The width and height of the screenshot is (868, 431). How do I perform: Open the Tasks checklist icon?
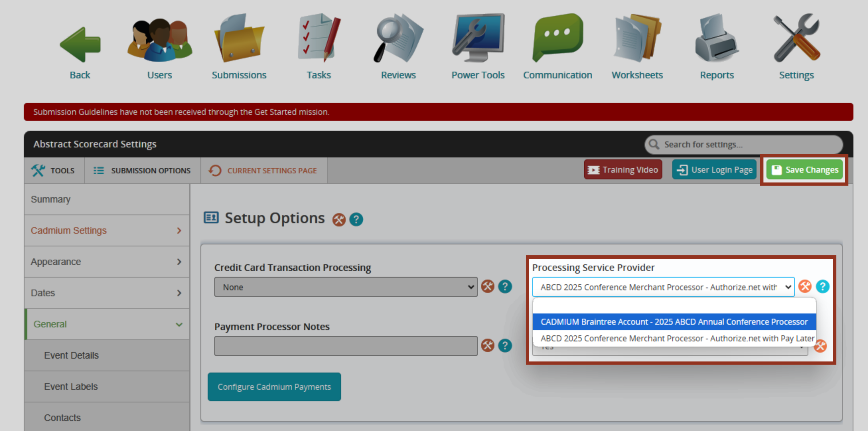(x=319, y=38)
